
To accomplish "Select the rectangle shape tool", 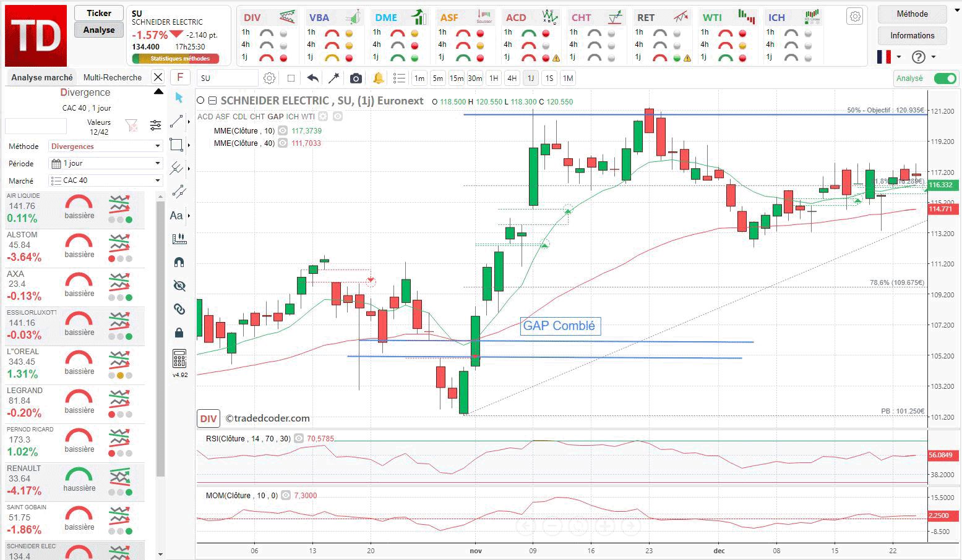I will coord(177,145).
